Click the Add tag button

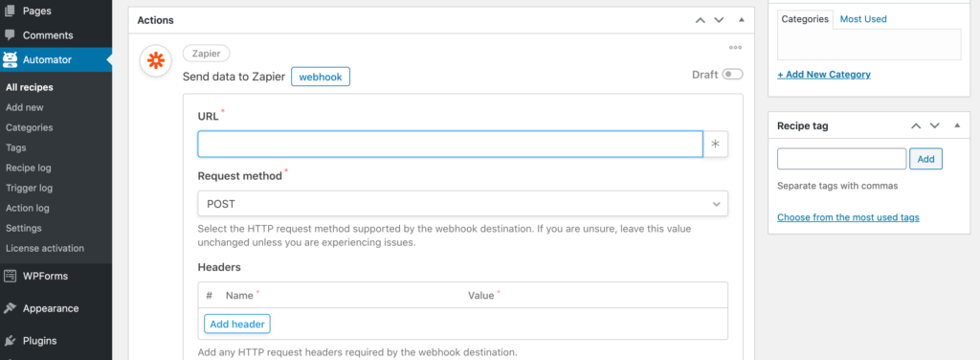[925, 159]
